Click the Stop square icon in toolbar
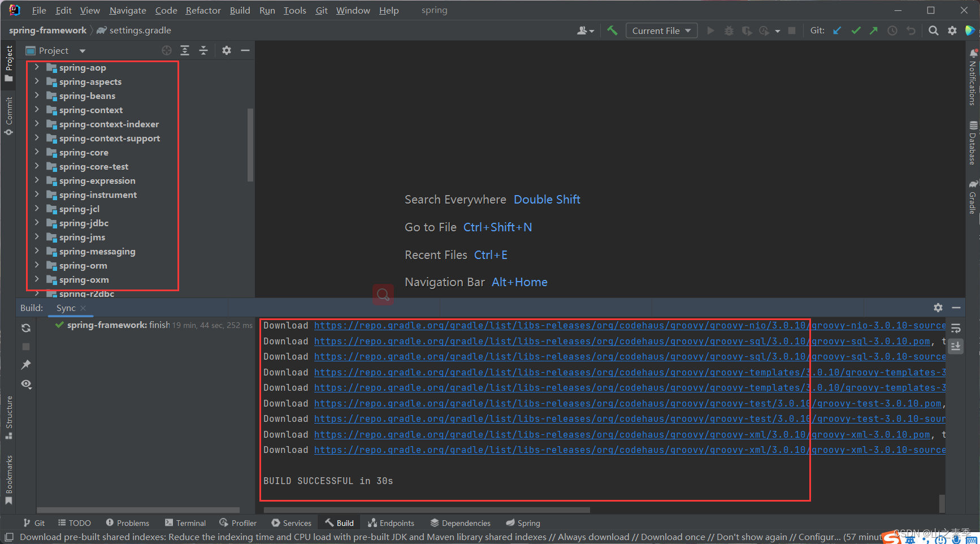 click(x=792, y=31)
